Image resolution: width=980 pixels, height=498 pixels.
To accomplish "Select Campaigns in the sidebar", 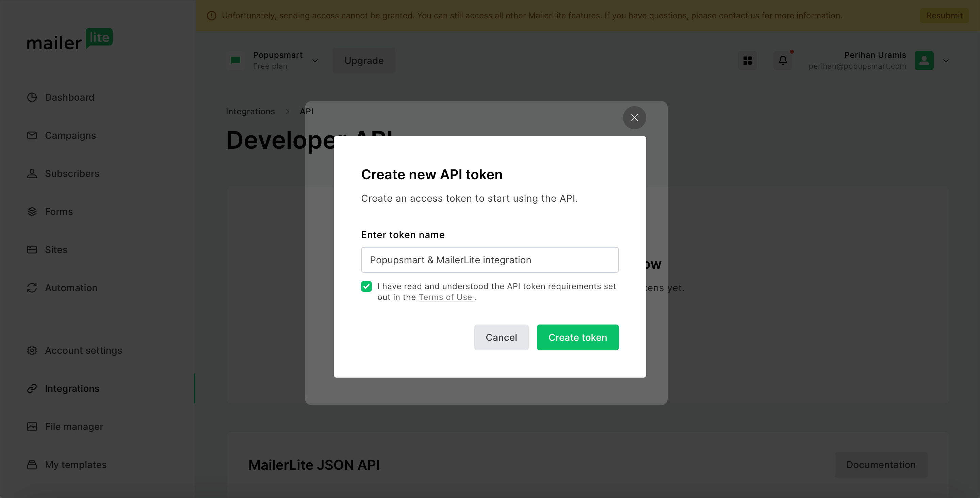I will click(70, 135).
